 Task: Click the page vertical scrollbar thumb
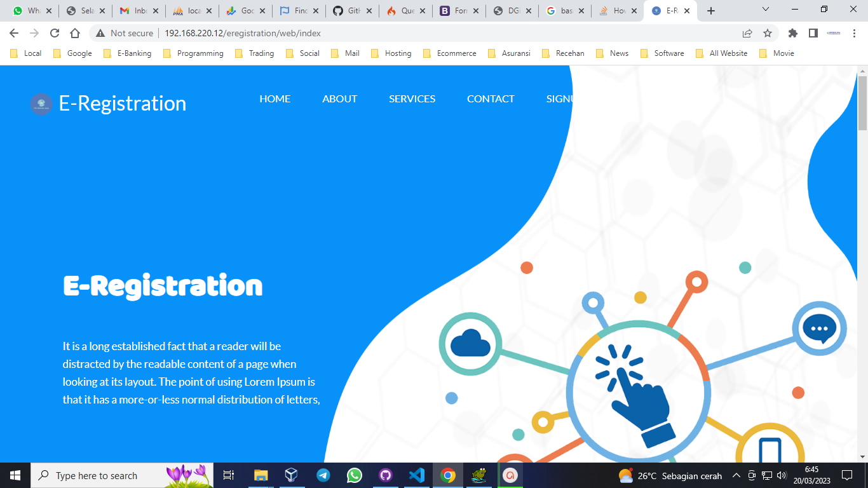click(862, 102)
